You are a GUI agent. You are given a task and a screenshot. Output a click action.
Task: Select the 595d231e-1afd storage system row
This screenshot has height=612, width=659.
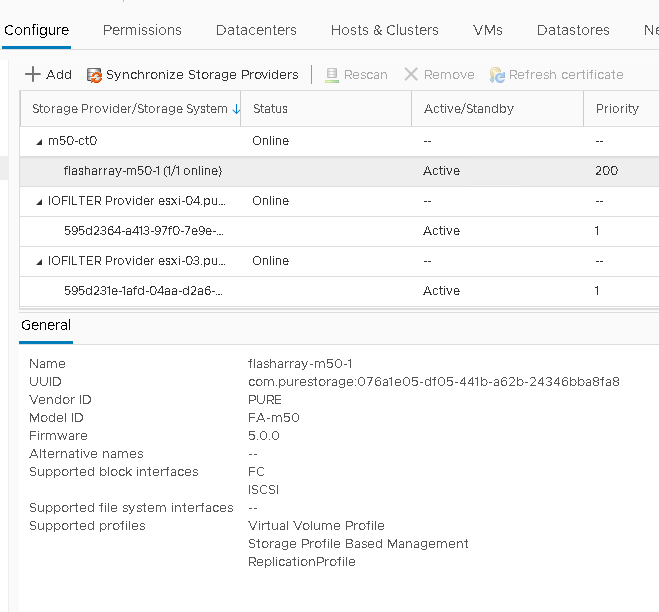(142, 291)
